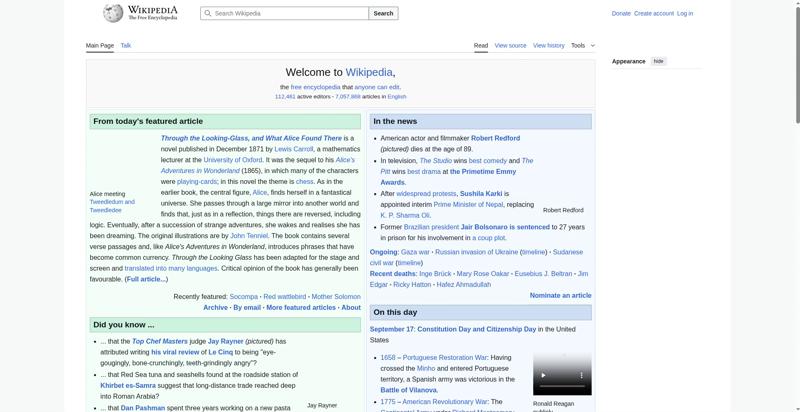800x412 pixels.
Task: Open featured article Archive link
Action: point(215,307)
